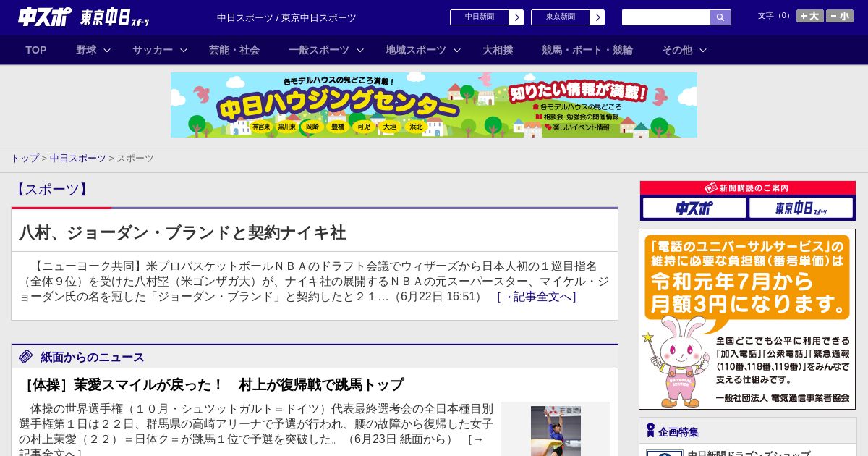Open the 大相撲 section

(498, 50)
